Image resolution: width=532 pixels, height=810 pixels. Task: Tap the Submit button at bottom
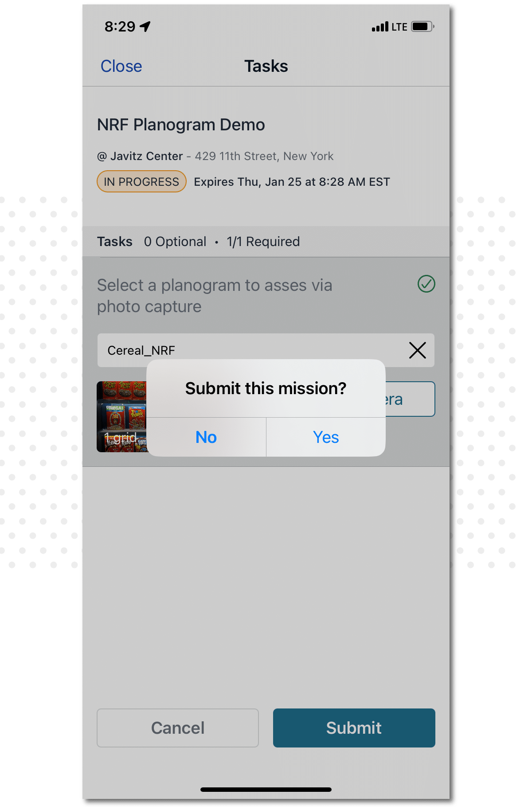[354, 728]
